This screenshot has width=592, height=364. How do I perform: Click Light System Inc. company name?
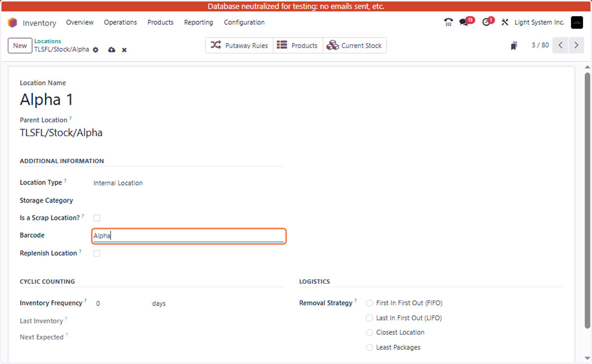(539, 22)
